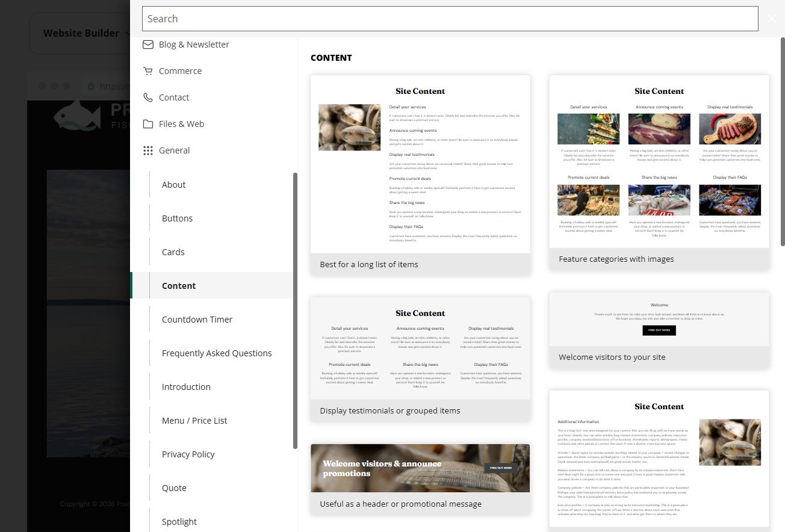
Task: Click inside the Search field
Action: point(450,19)
